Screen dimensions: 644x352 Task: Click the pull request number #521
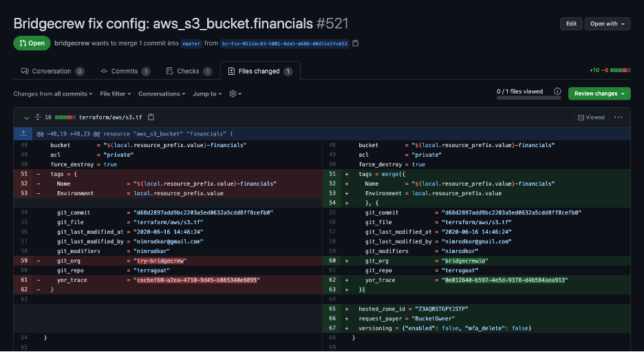(x=332, y=23)
